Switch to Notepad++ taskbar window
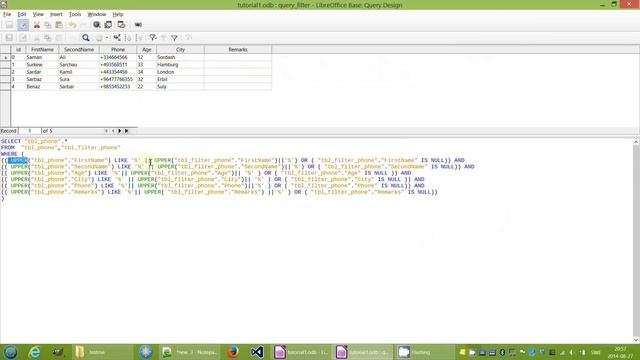 pos(189,352)
